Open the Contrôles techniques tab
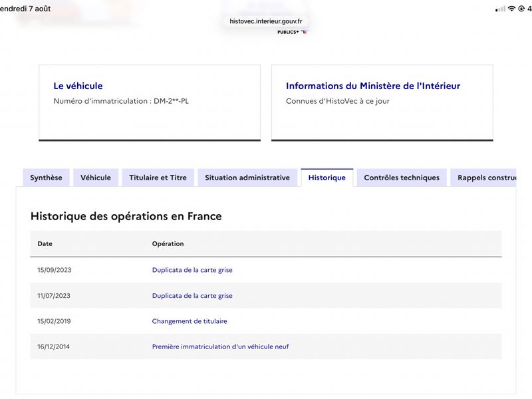This screenshot has height=399, width=532. point(402,178)
